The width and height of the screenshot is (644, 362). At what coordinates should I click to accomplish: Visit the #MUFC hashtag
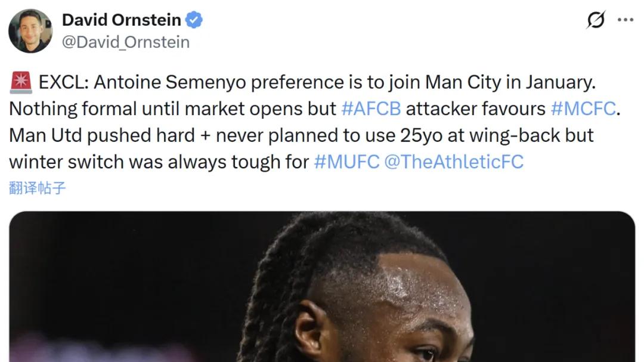click(x=346, y=162)
